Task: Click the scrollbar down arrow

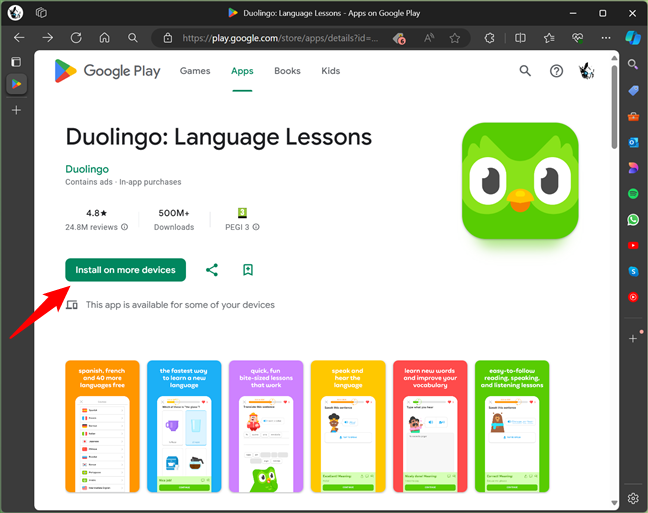Action: point(615,503)
